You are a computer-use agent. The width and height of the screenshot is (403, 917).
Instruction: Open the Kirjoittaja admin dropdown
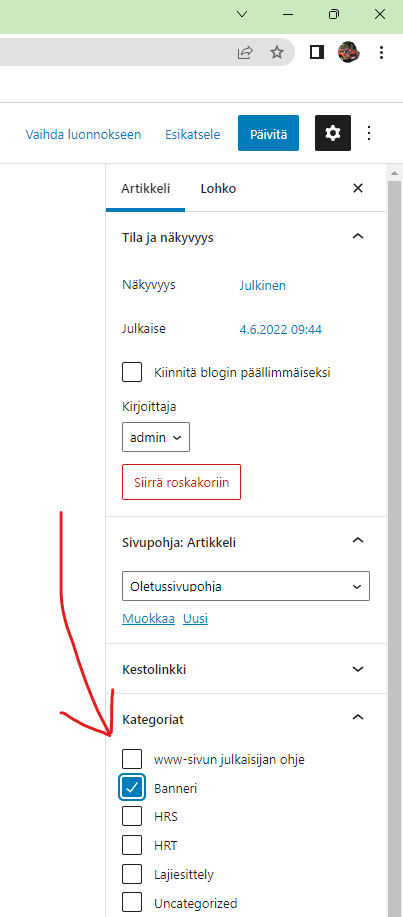tap(156, 437)
